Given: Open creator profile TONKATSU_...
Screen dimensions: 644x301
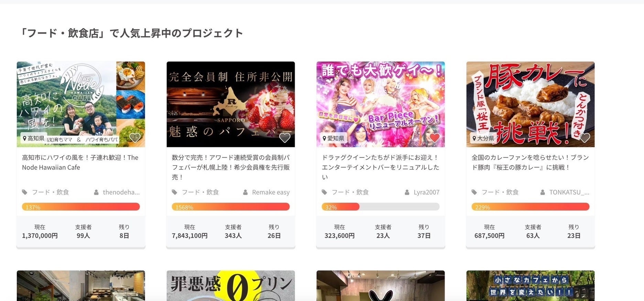Looking at the screenshot, I should (569, 192).
